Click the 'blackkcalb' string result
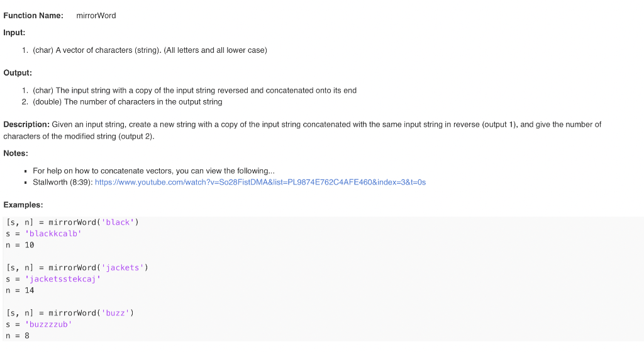 pos(53,234)
